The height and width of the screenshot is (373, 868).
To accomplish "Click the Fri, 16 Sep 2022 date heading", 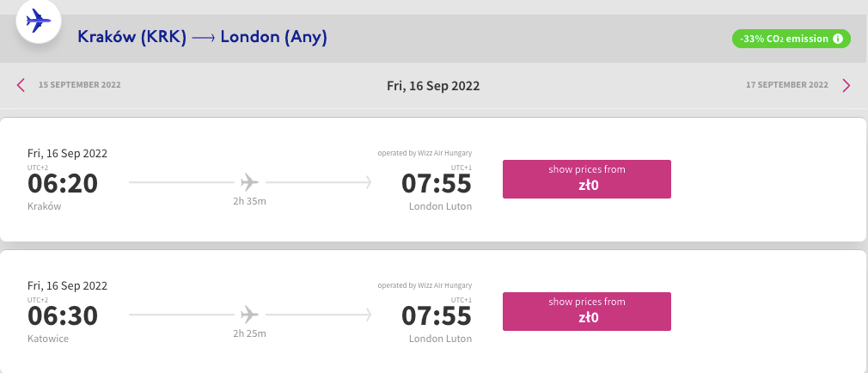I will (433, 86).
